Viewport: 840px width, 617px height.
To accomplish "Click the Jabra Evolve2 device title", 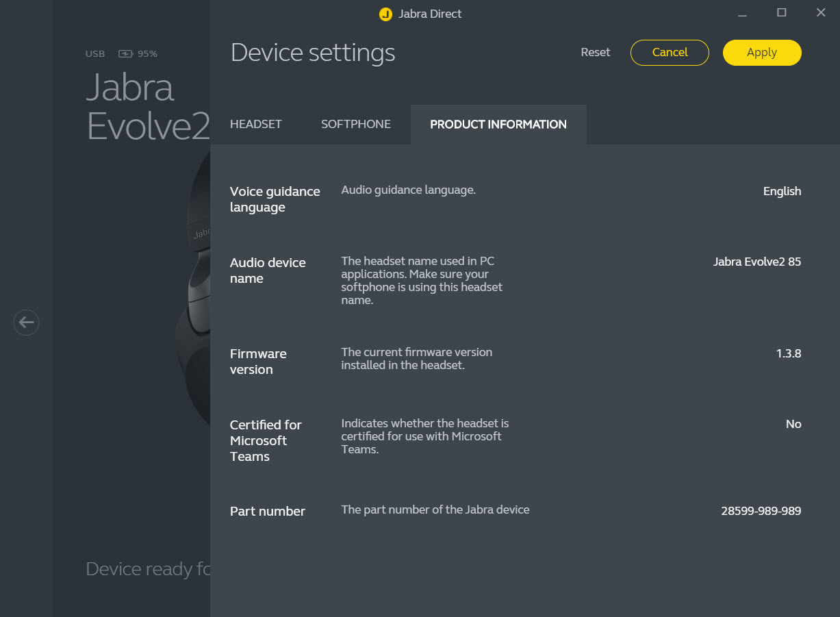I will 148,107.
